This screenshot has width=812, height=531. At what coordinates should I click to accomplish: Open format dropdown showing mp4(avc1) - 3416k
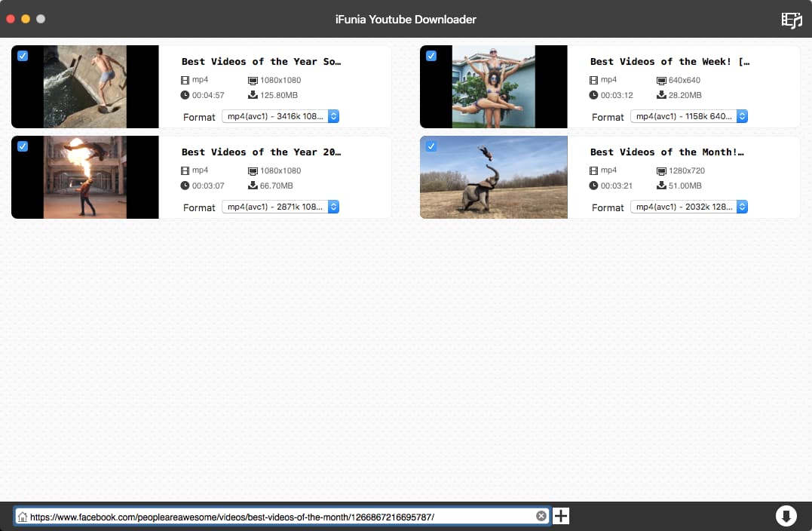[x=280, y=116]
